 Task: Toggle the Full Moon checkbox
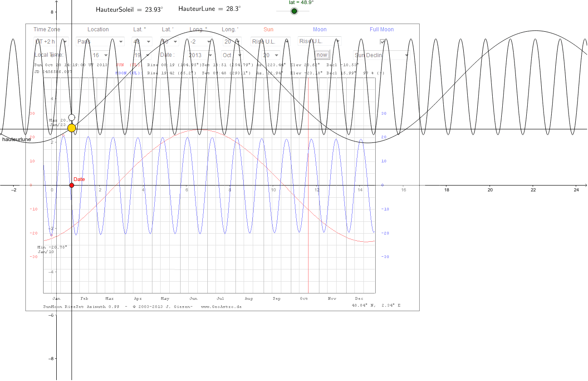383,41
